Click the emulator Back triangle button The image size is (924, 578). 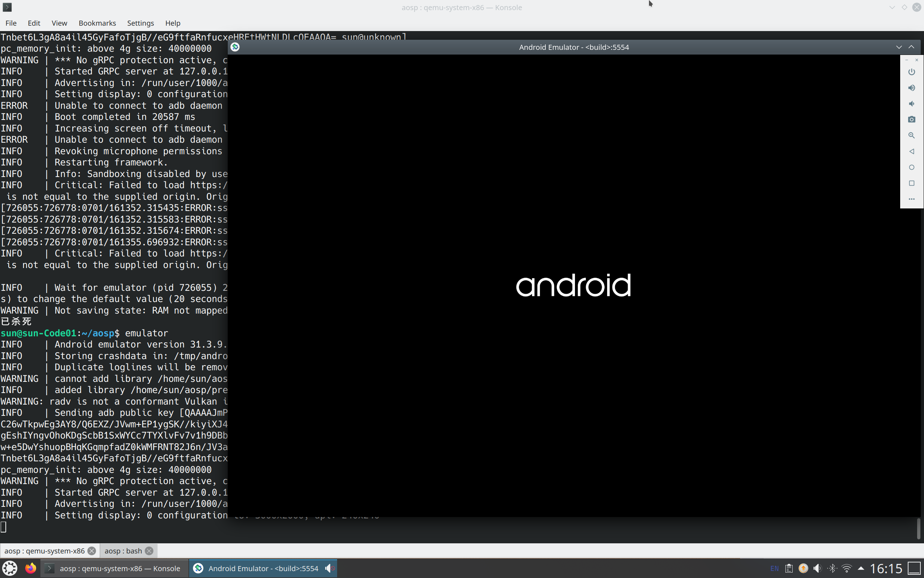[x=911, y=152]
